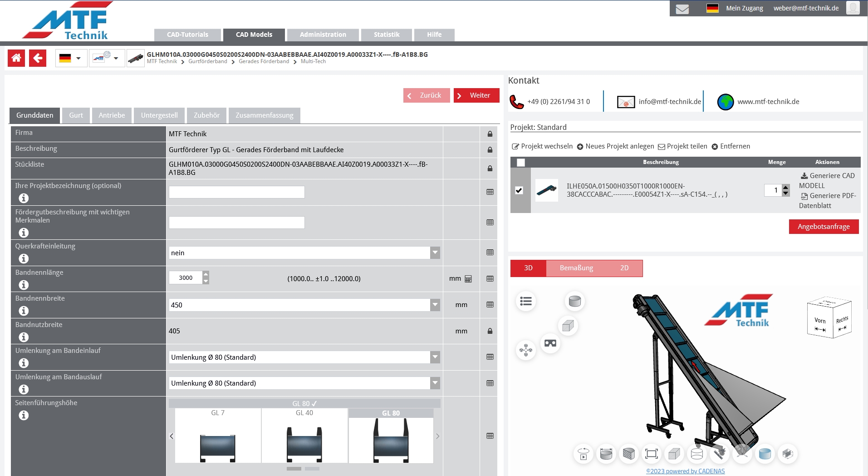Click the red back-arrow icon
The width and height of the screenshot is (868, 476).
tap(38, 58)
